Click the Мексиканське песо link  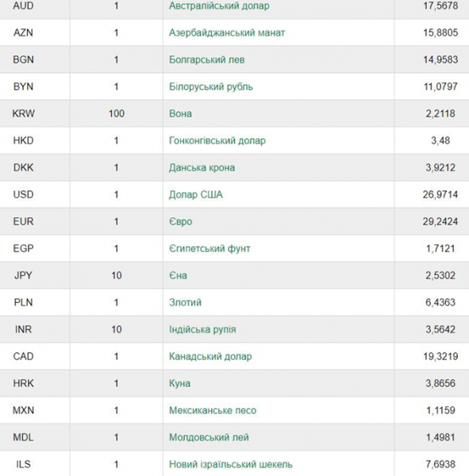[213, 410]
